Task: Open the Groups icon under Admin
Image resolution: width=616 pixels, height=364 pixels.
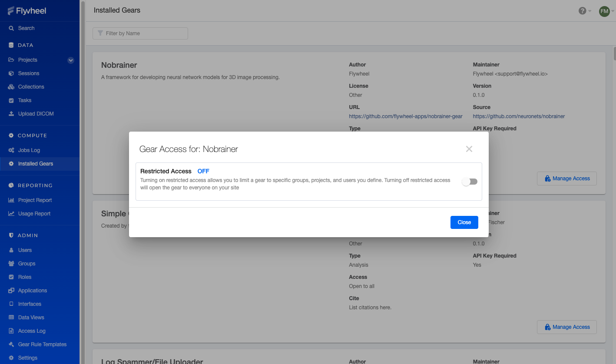Action: tap(12, 264)
